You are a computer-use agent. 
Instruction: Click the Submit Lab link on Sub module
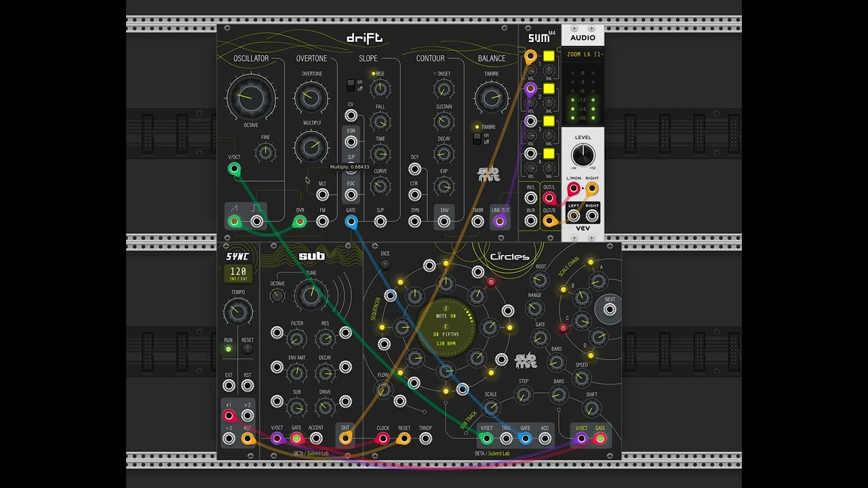tap(317, 453)
